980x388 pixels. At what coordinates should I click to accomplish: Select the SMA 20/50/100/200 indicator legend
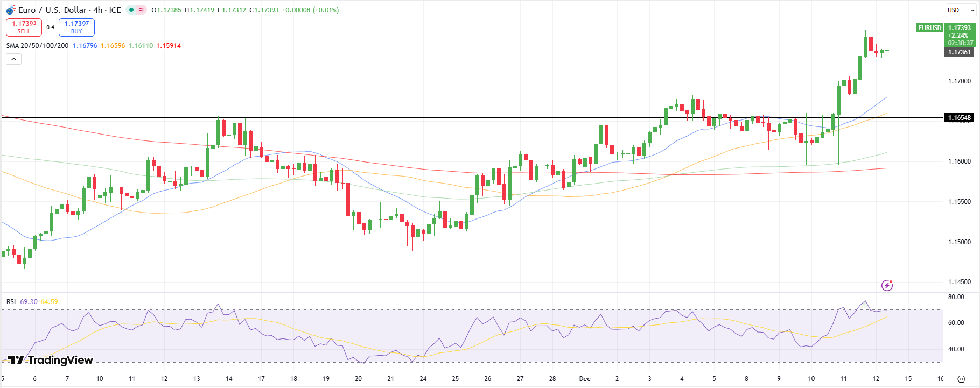click(x=38, y=46)
